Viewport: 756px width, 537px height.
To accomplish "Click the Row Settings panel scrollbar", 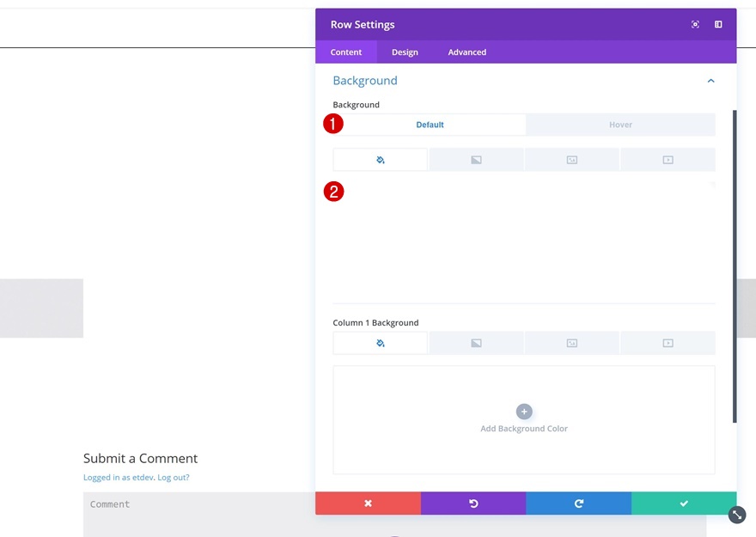I will tap(735, 266).
